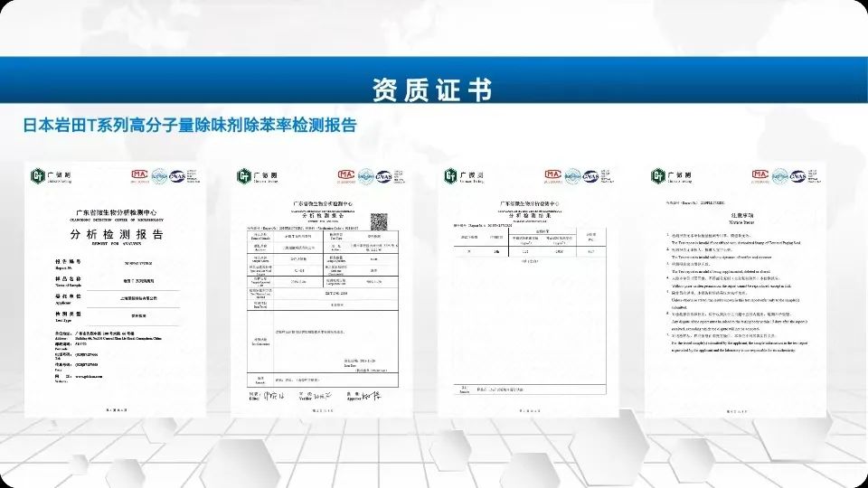Click the signatures row under the report table
The width and height of the screenshot is (868, 488).
point(315,396)
